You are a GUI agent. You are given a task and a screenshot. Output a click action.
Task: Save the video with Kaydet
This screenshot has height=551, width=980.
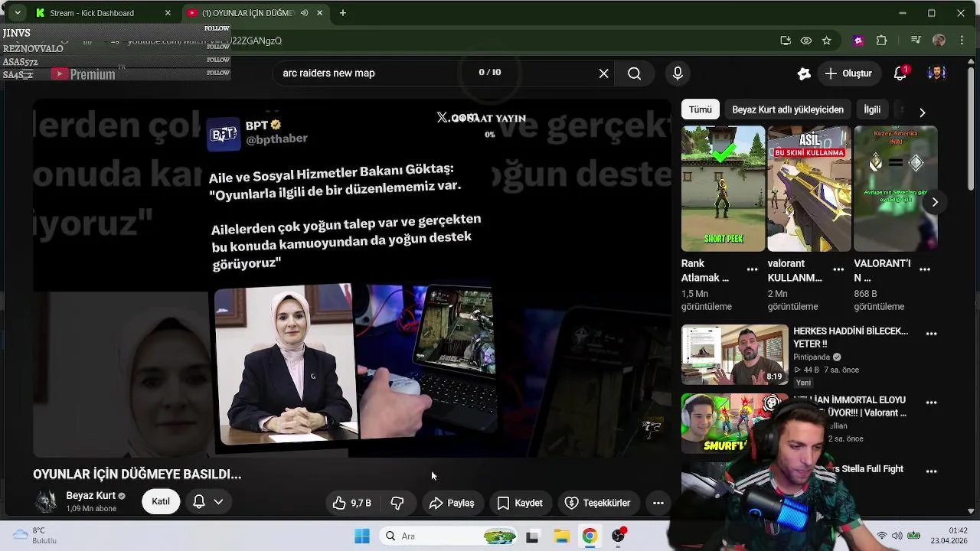pyautogui.click(x=520, y=503)
